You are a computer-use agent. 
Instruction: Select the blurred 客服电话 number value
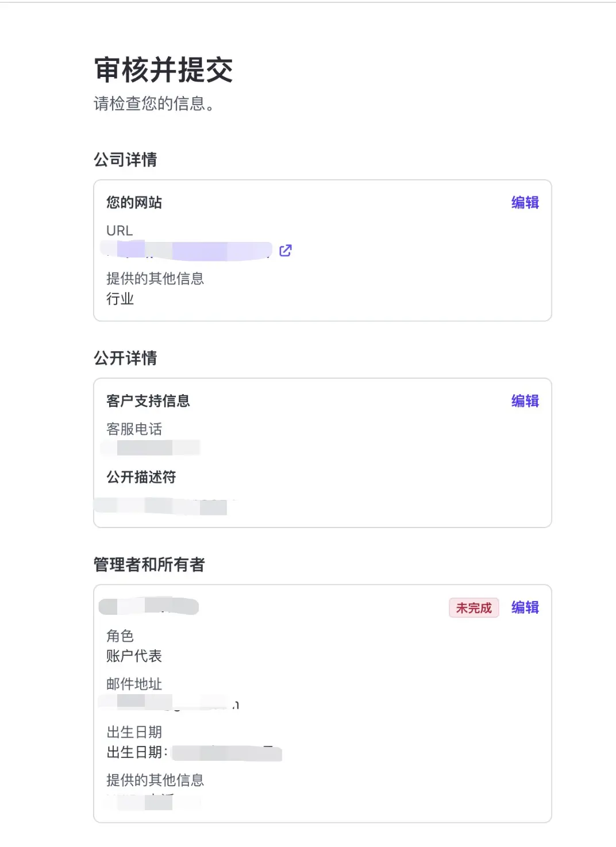click(x=152, y=448)
